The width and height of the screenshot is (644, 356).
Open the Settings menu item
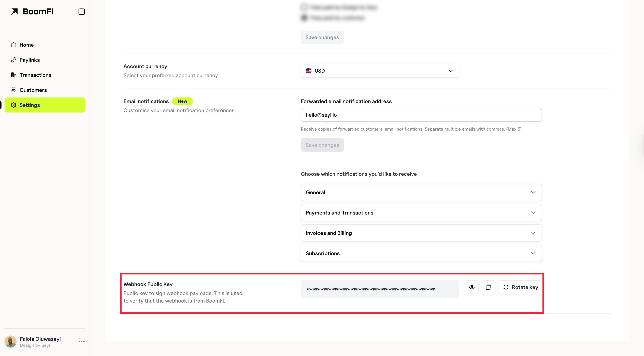45,105
